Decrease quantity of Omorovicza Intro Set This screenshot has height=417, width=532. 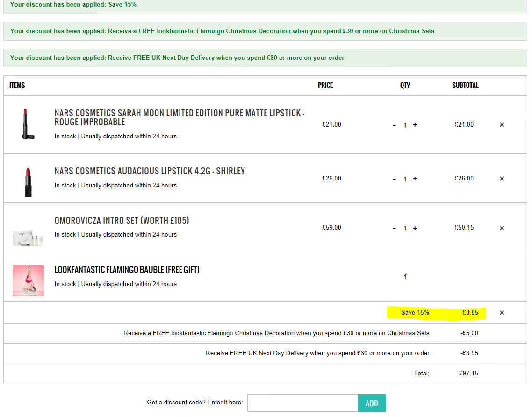[x=394, y=228]
